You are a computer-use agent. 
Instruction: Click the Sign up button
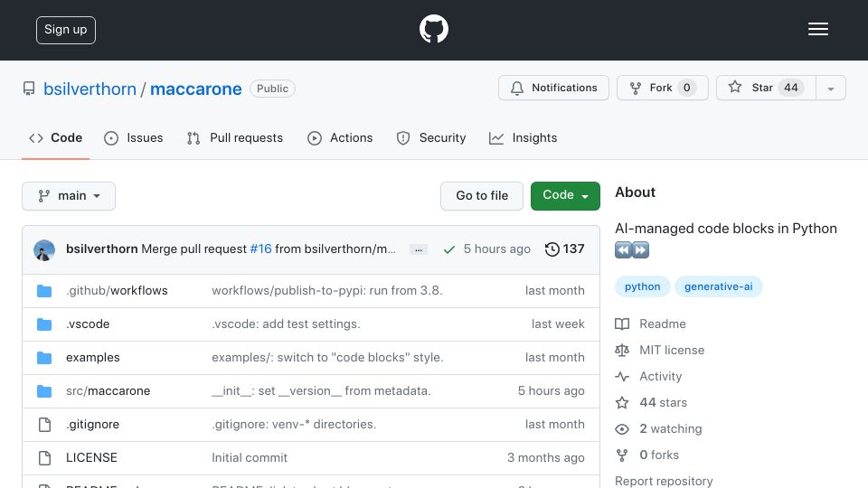point(66,30)
